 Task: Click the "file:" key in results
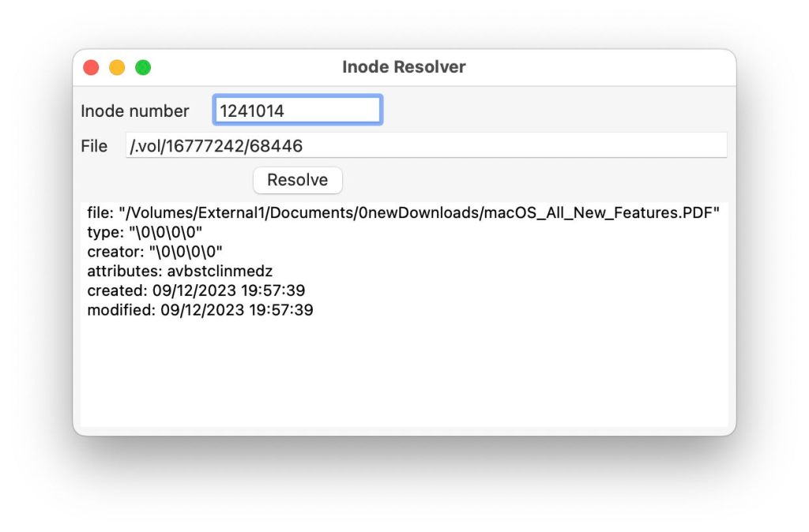[x=100, y=214]
